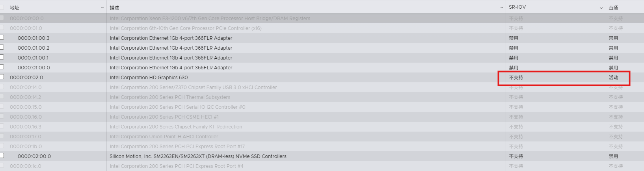Click the 禁用 passthrough status of NVMe controller
Screen dimensions: 644x171
click(x=613, y=156)
